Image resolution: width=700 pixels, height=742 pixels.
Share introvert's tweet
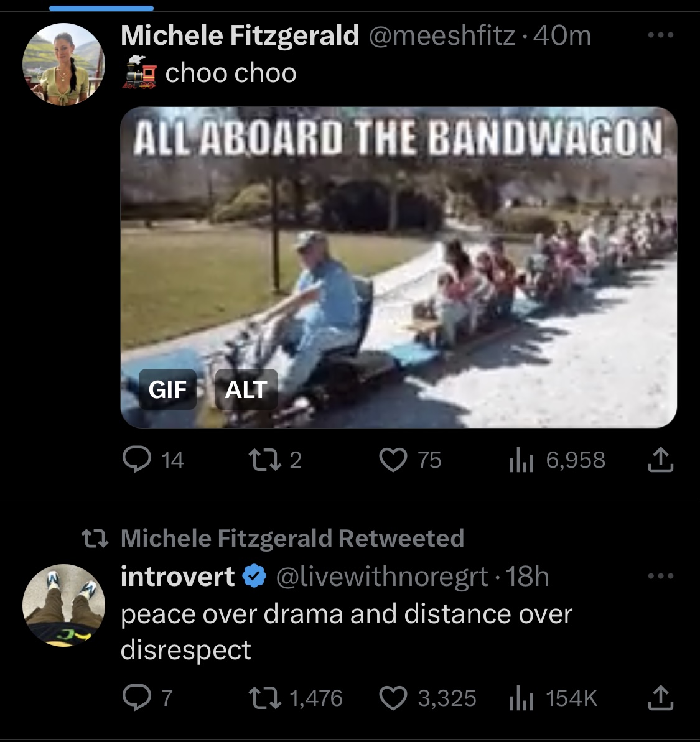[x=660, y=698]
